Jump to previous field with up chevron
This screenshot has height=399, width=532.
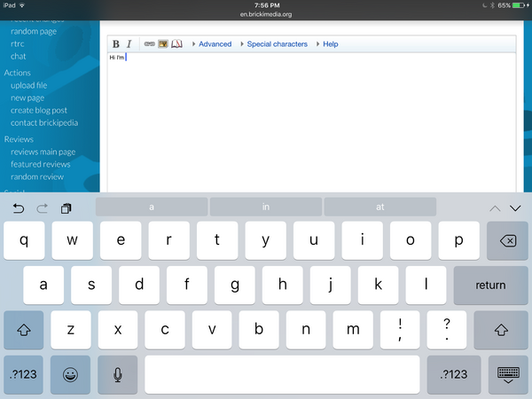(495, 208)
